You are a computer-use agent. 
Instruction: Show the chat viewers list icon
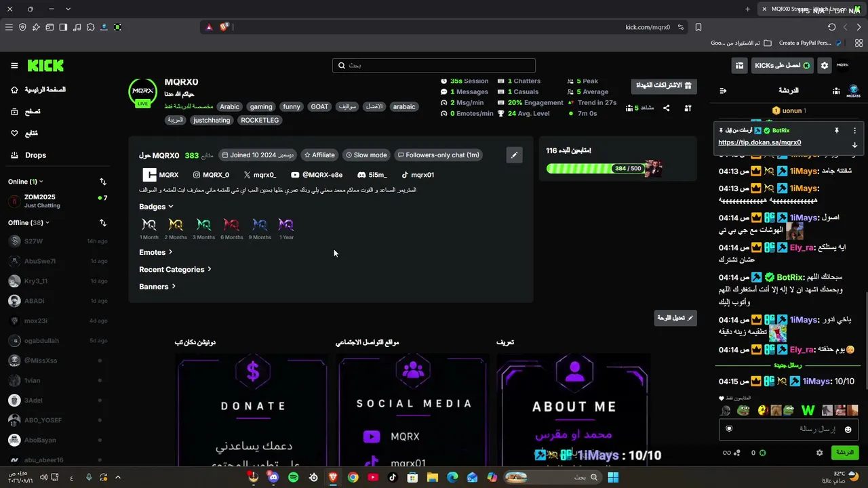836,91
